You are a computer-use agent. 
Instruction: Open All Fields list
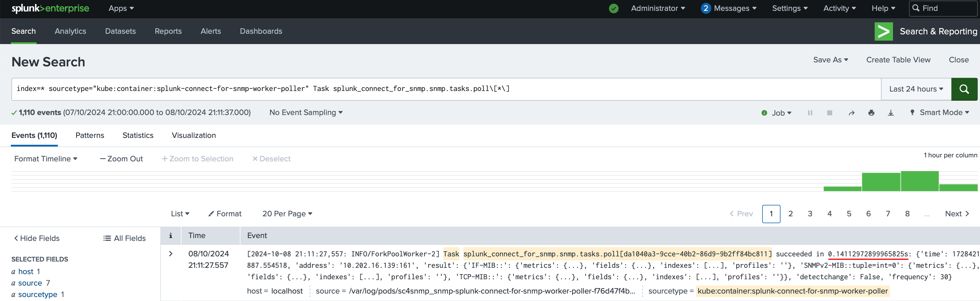tap(125, 238)
